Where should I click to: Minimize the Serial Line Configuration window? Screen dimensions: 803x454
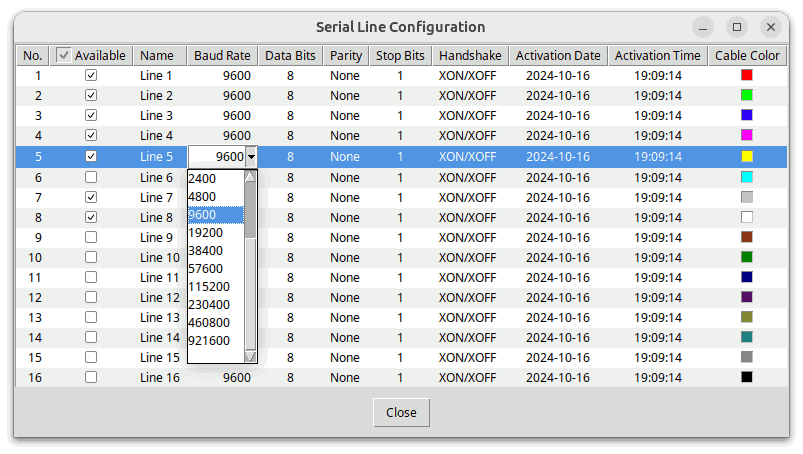[703, 27]
